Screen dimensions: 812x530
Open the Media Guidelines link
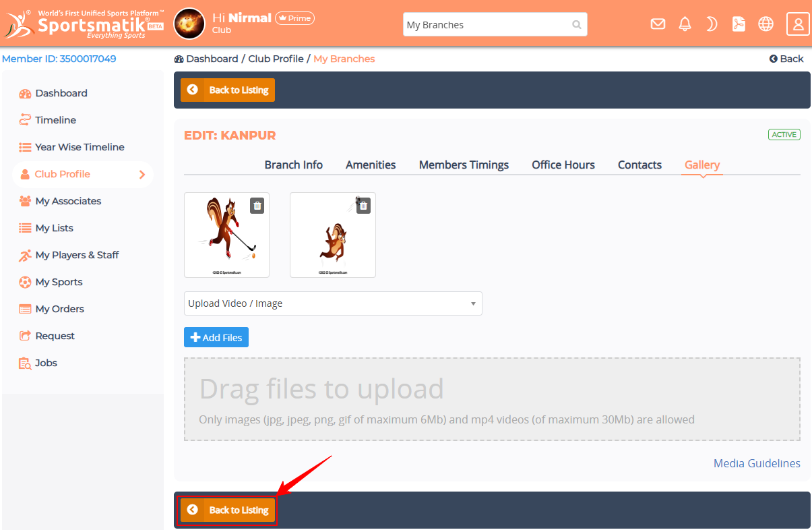(x=757, y=463)
